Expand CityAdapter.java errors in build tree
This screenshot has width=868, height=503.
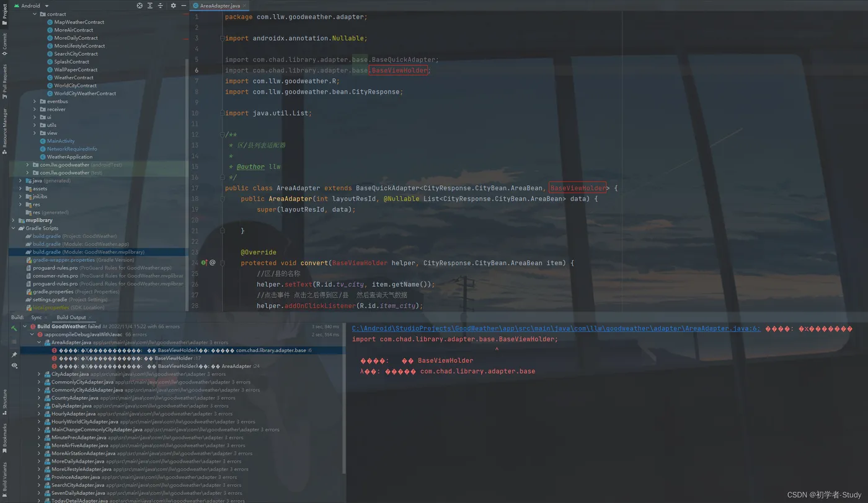point(39,374)
